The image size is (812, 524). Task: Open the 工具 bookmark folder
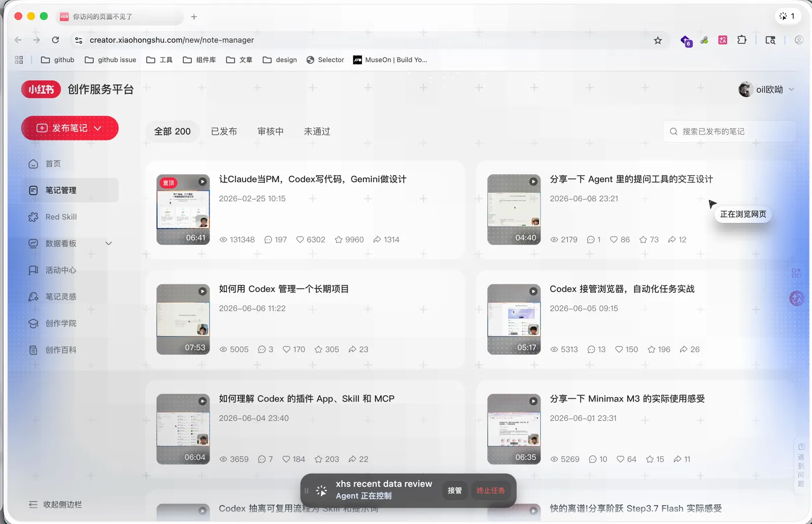click(159, 60)
